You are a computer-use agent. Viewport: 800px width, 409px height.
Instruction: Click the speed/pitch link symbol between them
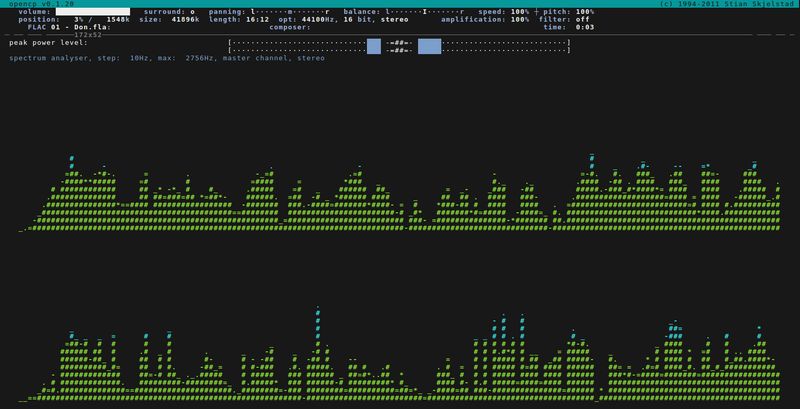tap(536, 11)
